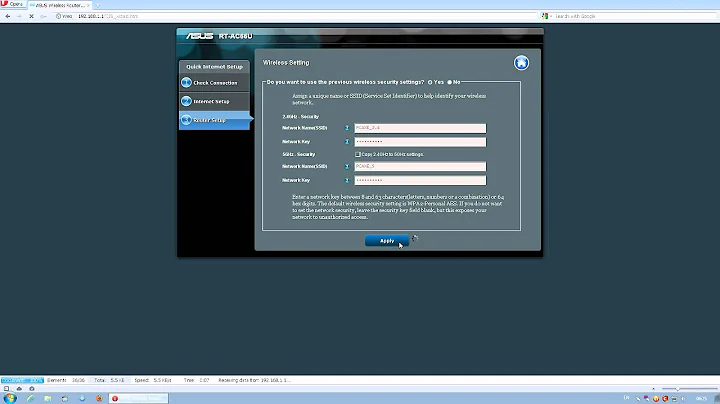Click the password wand key icon
This screenshot has width=720, height=404.
pos(43,16)
